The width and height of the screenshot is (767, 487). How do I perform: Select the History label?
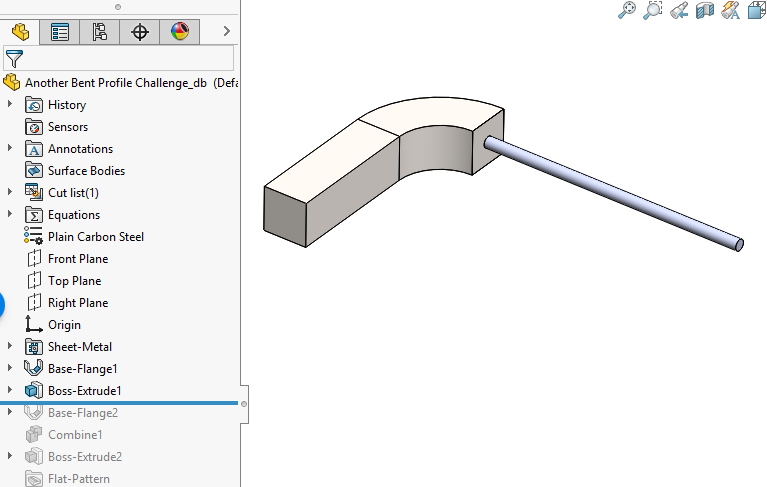(67, 105)
